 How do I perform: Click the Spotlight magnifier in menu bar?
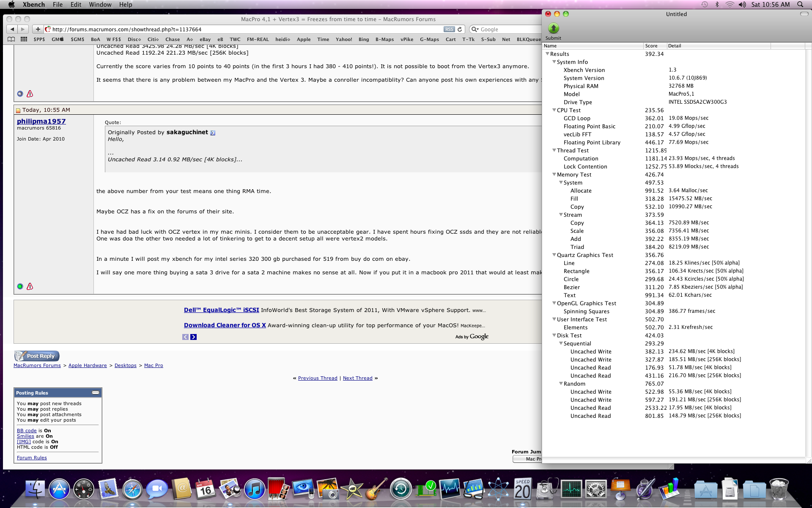(x=800, y=5)
